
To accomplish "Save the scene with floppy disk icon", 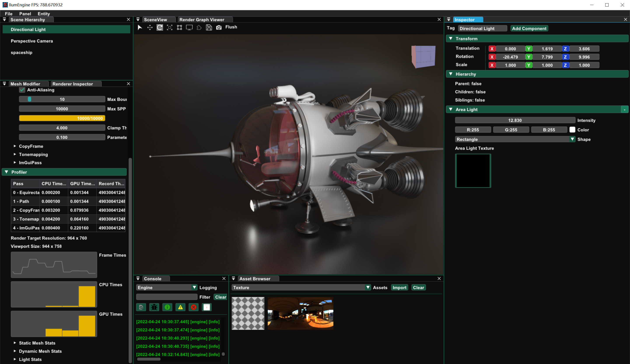I will (209, 27).
